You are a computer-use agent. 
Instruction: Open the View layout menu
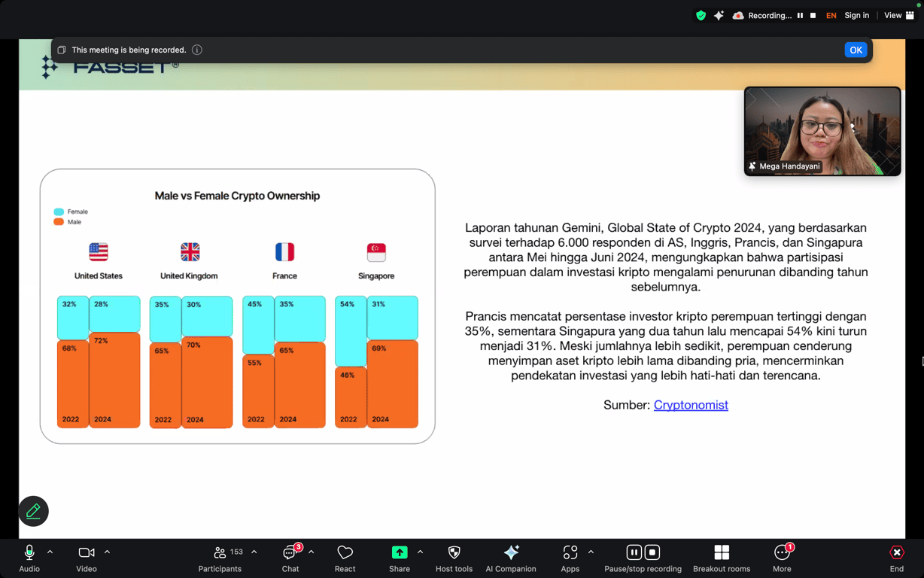click(x=898, y=15)
